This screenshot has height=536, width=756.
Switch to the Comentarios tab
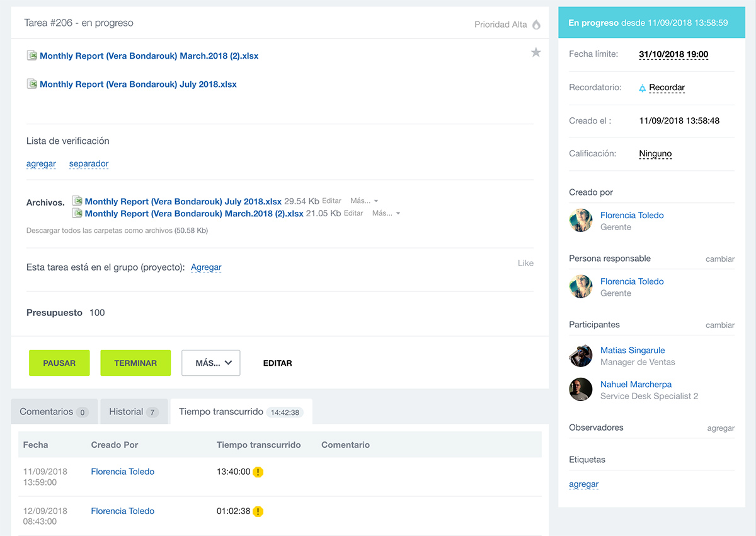tap(54, 412)
